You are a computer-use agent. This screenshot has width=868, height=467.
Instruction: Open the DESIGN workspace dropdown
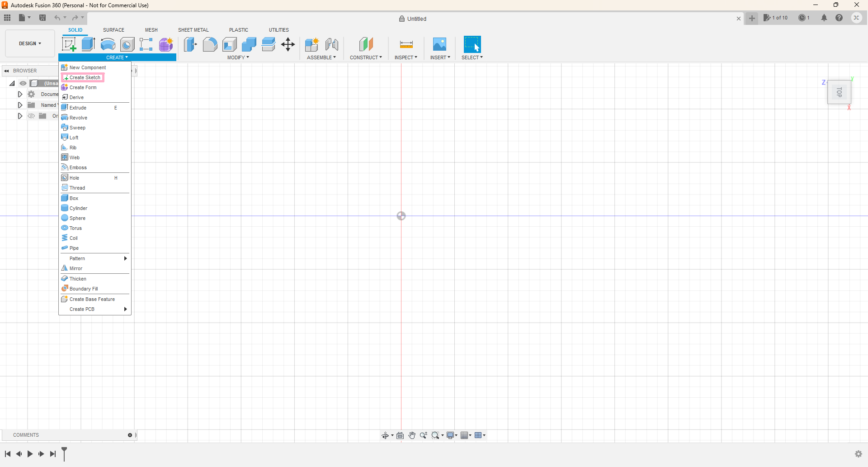[30, 43]
